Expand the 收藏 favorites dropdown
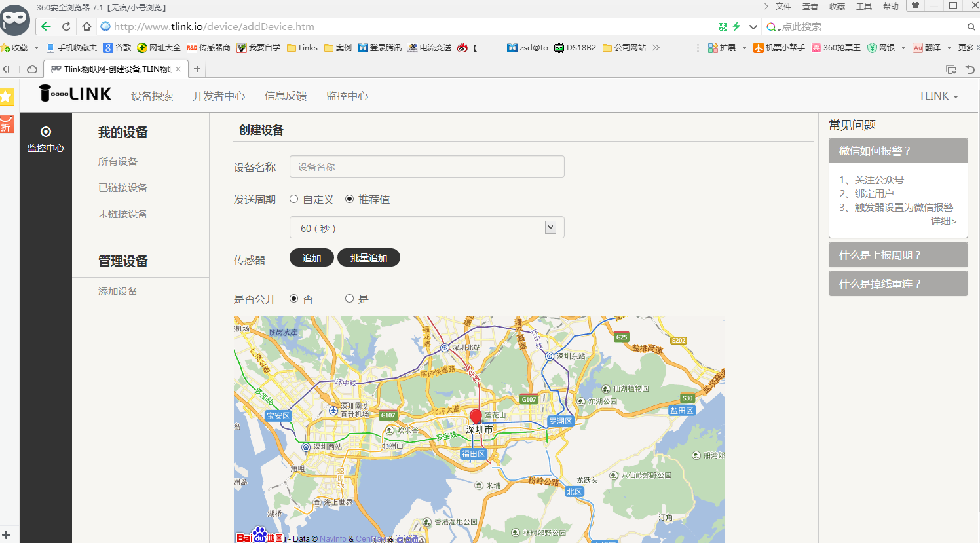 click(x=36, y=47)
